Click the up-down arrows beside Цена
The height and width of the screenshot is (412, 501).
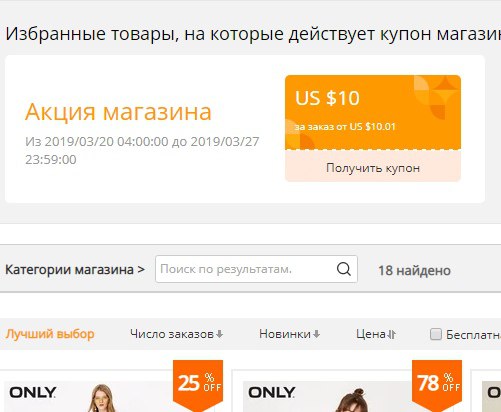click(392, 334)
